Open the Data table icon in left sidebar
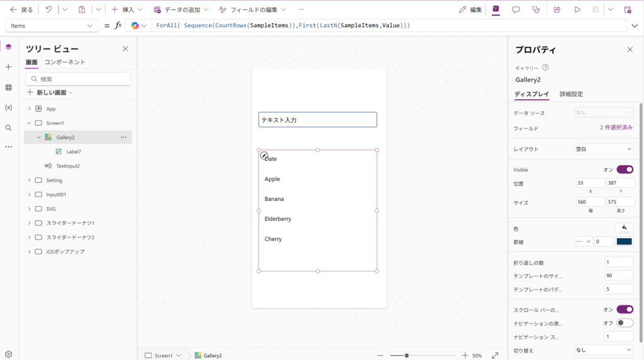644x360 pixels. (8, 87)
